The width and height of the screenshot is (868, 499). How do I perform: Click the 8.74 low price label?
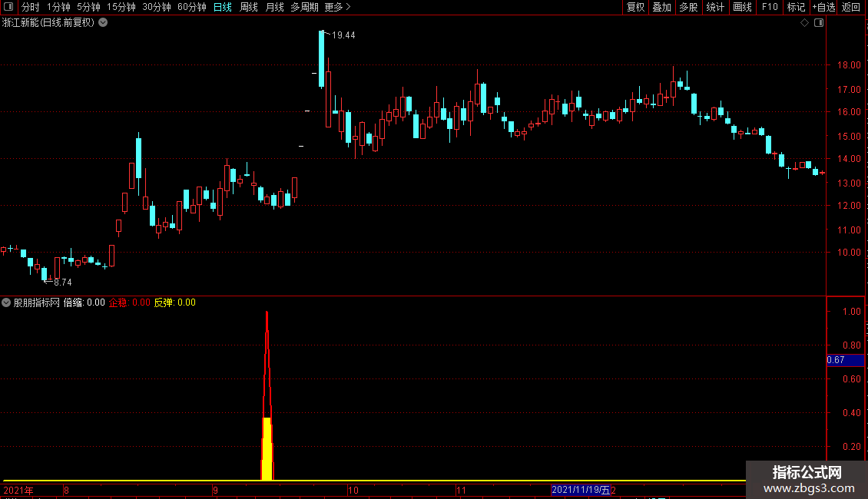[62, 283]
